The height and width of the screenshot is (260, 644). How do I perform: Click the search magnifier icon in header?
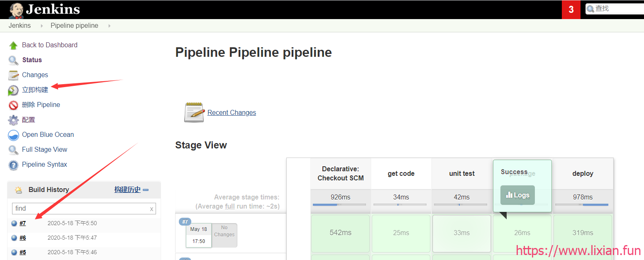click(x=590, y=9)
